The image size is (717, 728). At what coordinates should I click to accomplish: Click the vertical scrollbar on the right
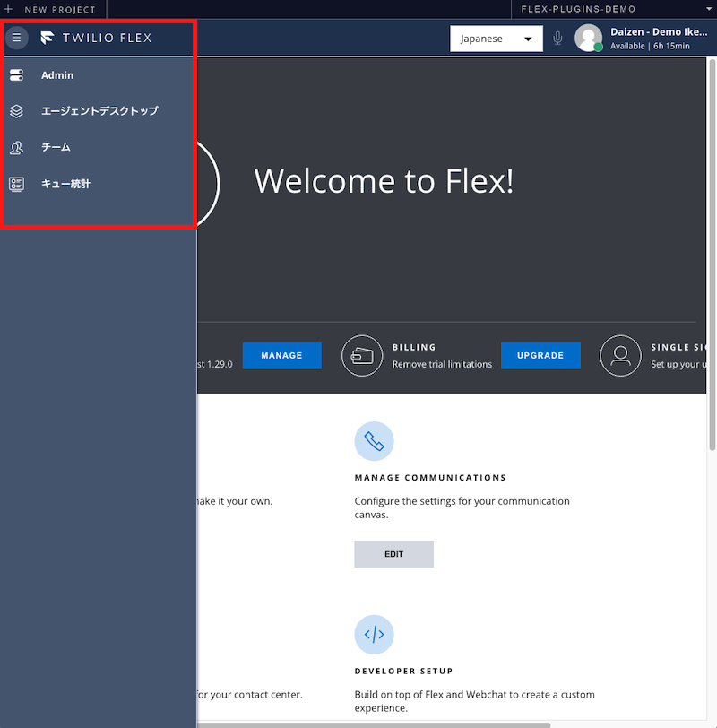pyautogui.click(x=713, y=255)
